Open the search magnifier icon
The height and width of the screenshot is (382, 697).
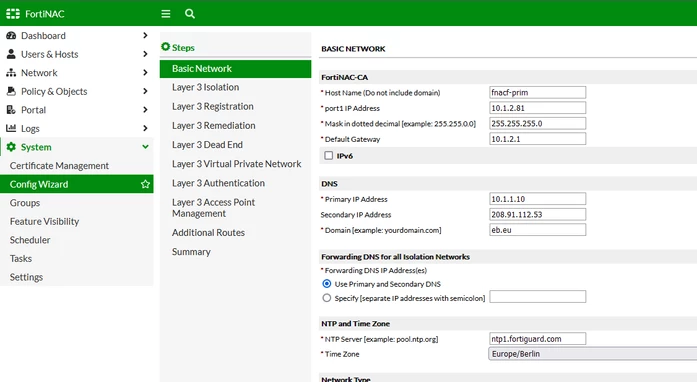coord(190,14)
